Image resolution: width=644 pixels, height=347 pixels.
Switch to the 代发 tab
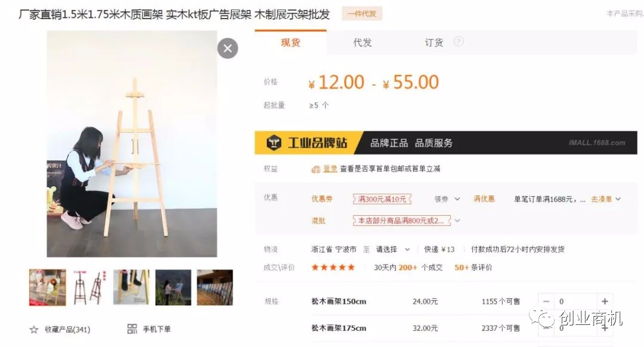(363, 42)
